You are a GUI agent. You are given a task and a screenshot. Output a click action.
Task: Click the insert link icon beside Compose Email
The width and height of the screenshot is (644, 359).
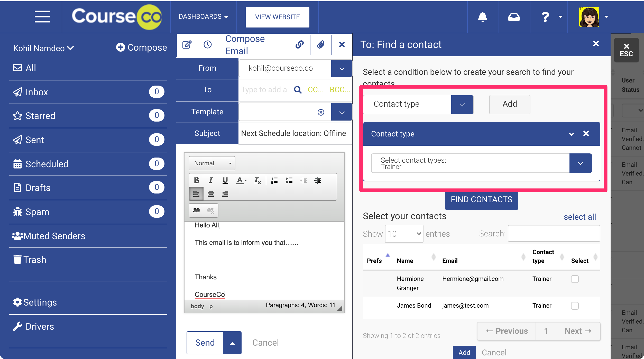[299, 45]
